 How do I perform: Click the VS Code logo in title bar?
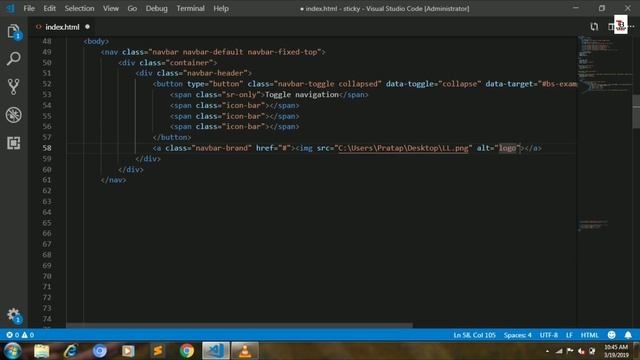coord(11,8)
